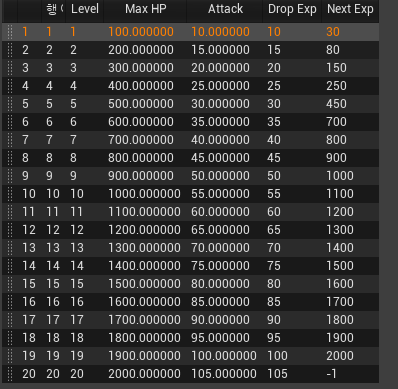Grab the drag handle of row 5
Image resolution: width=398 pixels, height=389 pixels.
point(10,104)
